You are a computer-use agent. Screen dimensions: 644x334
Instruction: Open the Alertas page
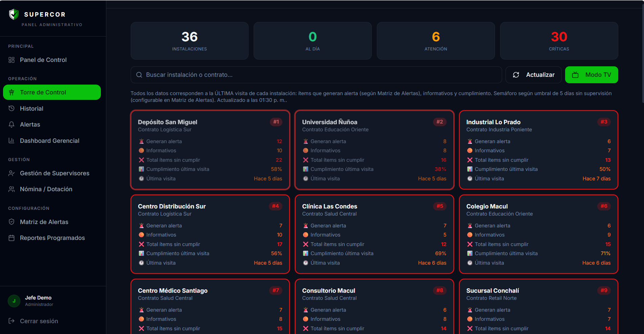click(x=52, y=125)
